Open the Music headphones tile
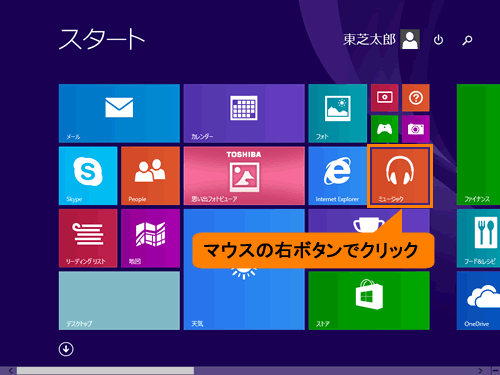Screen dimensions: 500x375 [x=400, y=176]
